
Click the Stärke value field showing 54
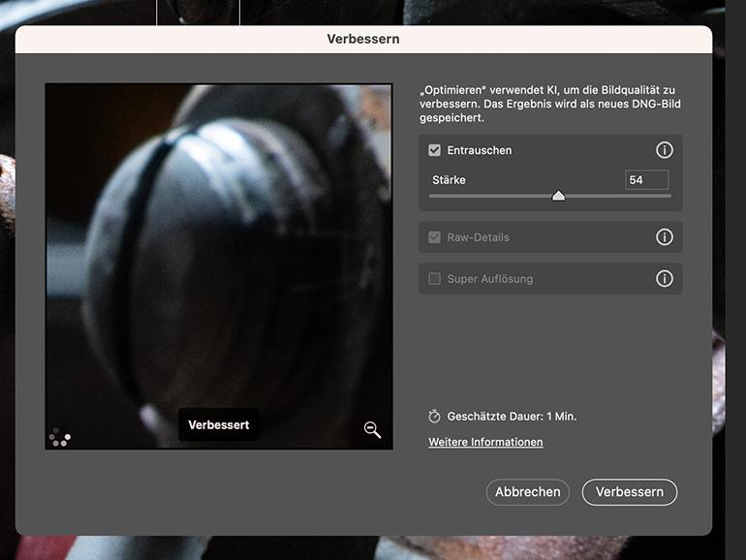tap(646, 180)
